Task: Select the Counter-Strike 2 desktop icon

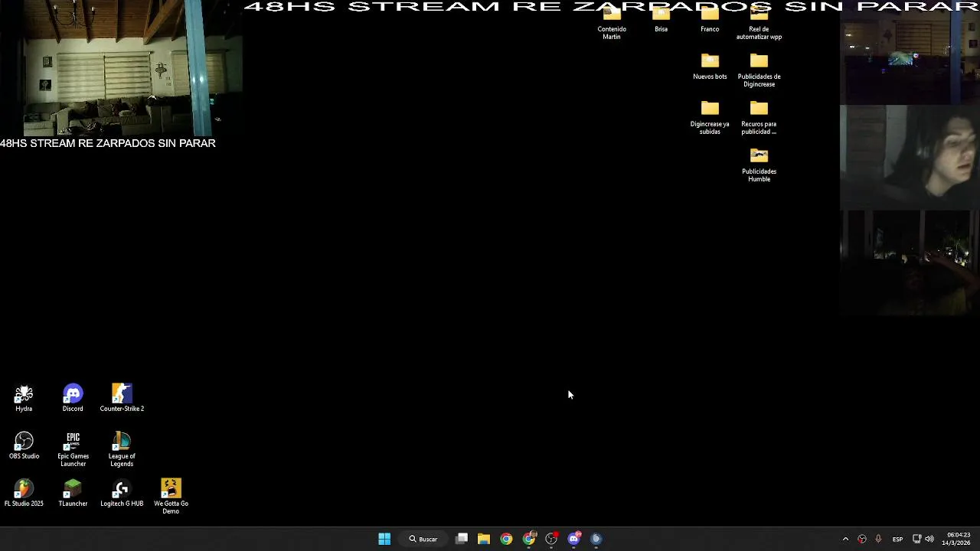Action: [122, 399]
